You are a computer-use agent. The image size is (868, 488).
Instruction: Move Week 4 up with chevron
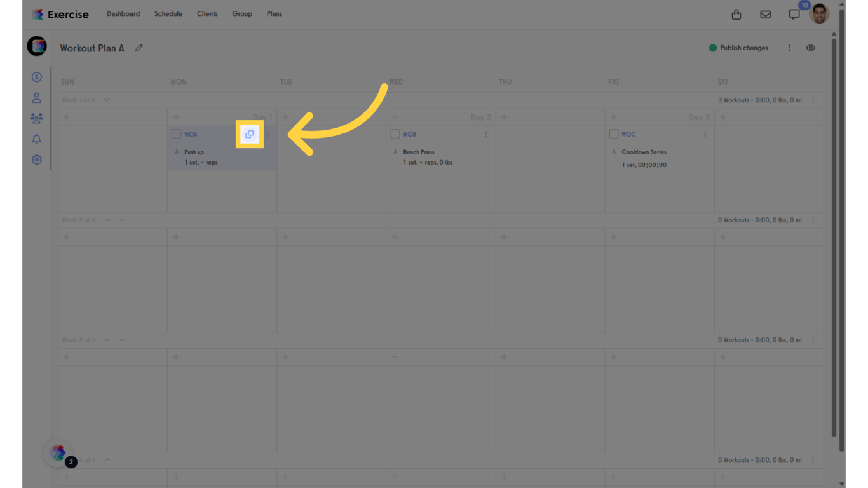[x=107, y=460]
